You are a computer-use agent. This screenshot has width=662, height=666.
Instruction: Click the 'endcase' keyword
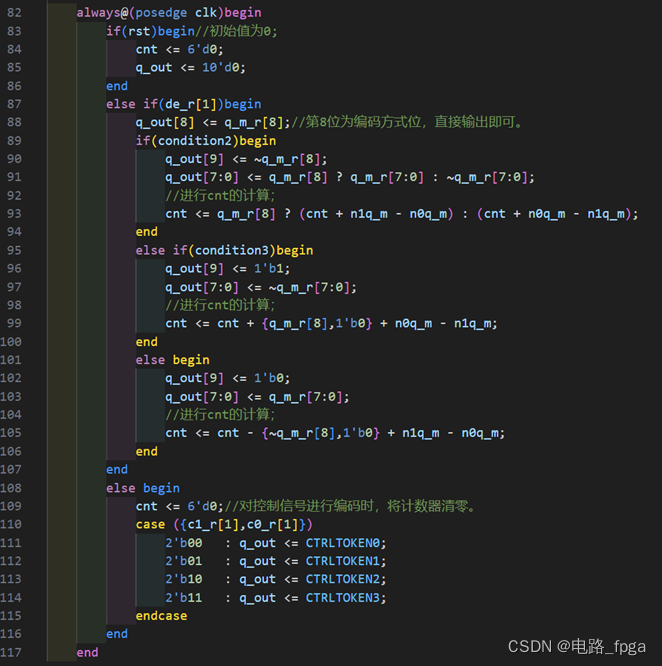pyautogui.click(x=161, y=616)
